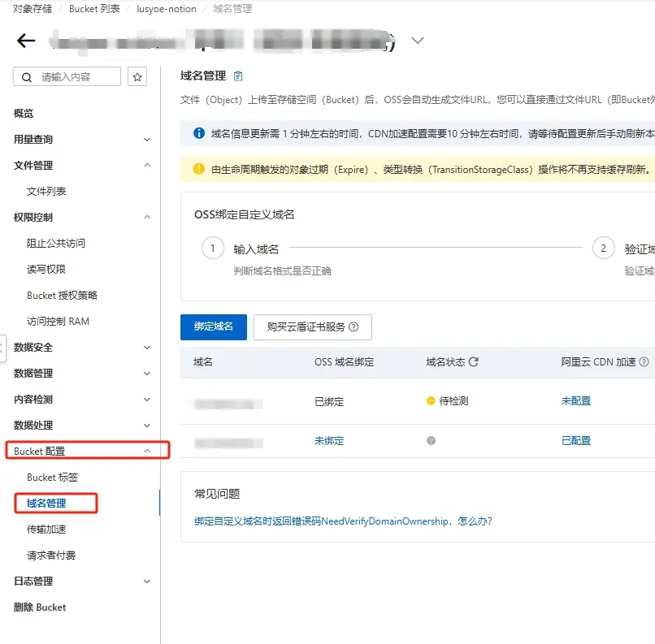Open 概览 in the sidebar

24,114
